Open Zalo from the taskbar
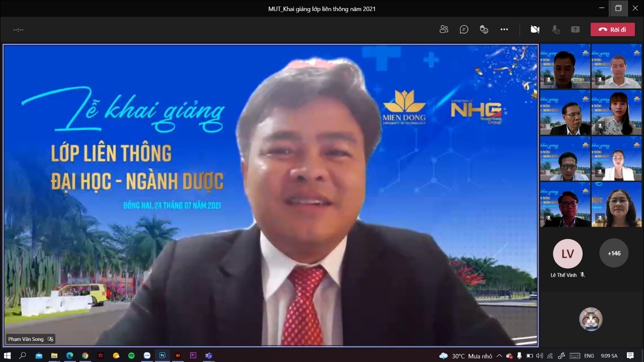The height and width of the screenshot is (362, 644). point(147,355)
